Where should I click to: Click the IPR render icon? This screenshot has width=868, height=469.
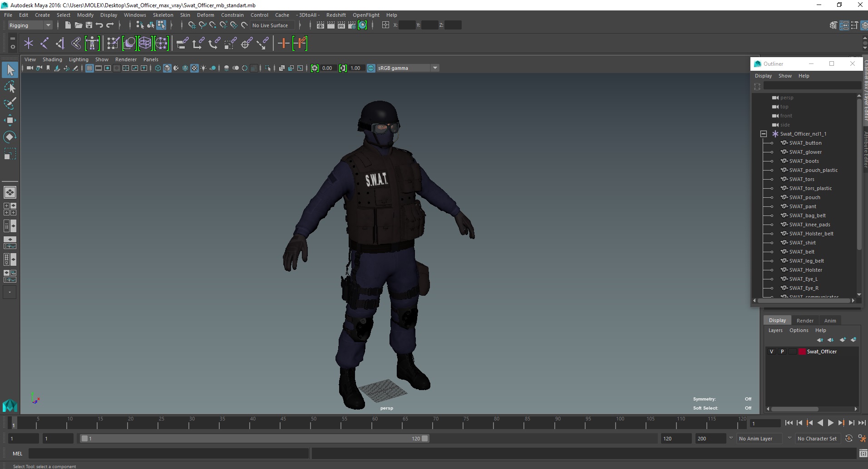[341, 25]
